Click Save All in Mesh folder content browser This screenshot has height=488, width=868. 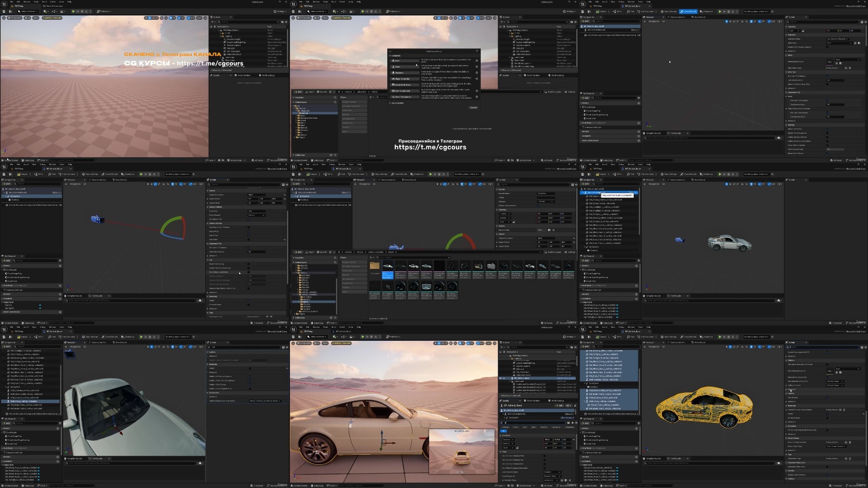322,252
